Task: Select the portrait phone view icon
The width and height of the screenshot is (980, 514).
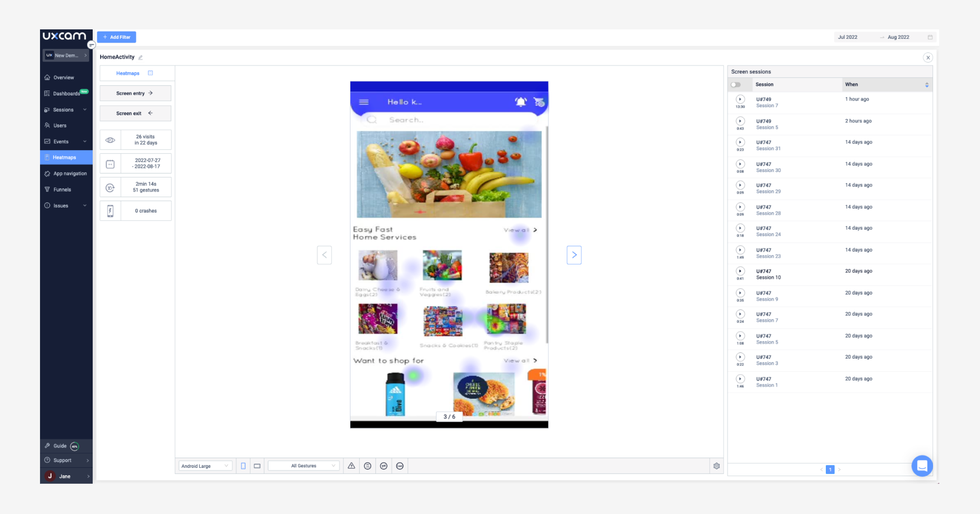Action: 243,465
